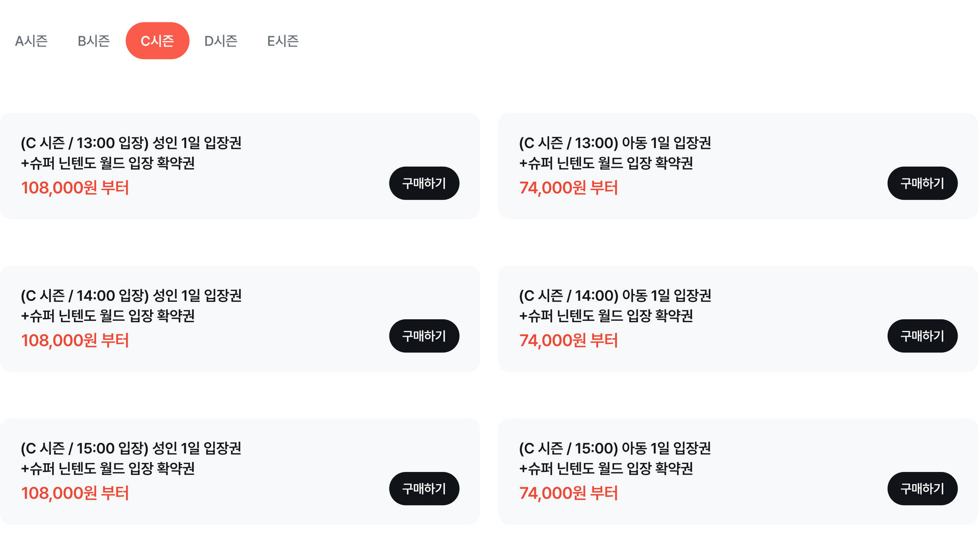Buy the 13:00 child 아동 ticket
Viewport: 980px width, 546px height.
click(x=922, y=183)
